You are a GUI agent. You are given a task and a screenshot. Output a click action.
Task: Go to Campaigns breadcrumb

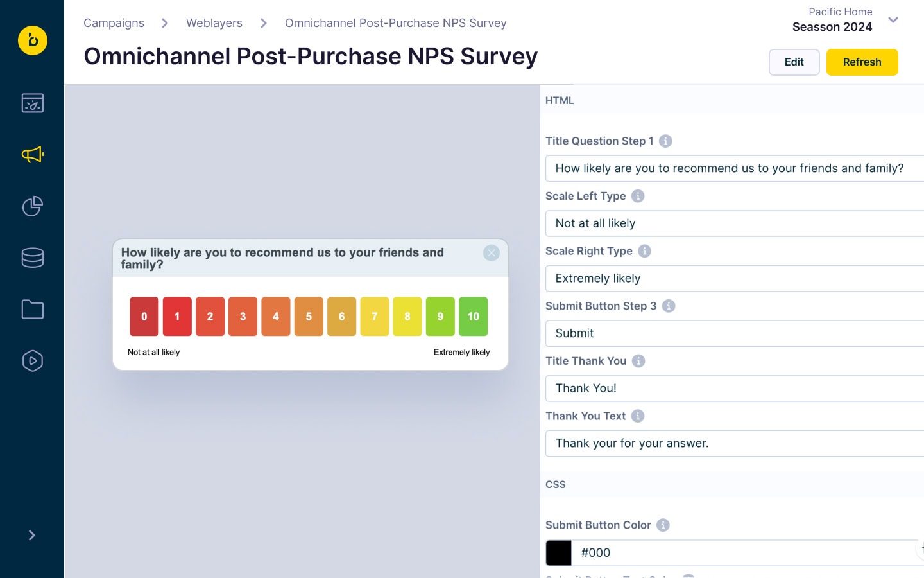pyautogui.click(x=114, y=23)
